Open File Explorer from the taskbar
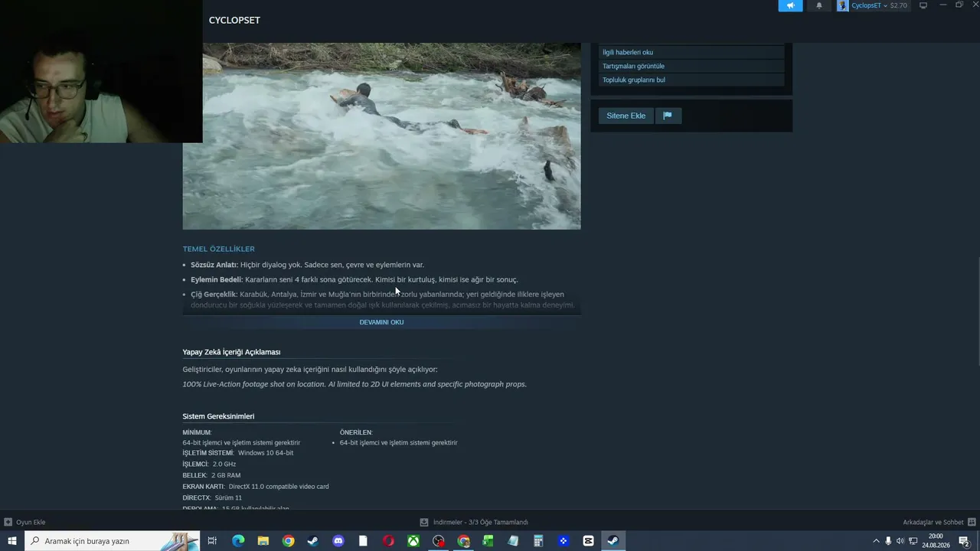 [x=263, y=541]
